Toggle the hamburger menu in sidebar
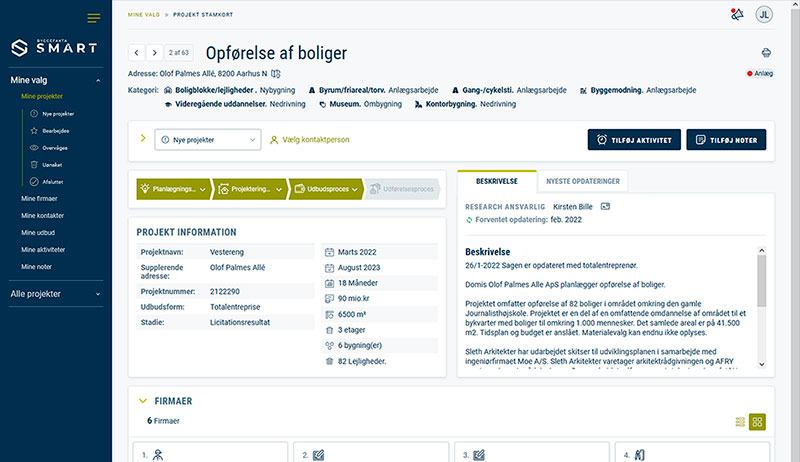800x462 pixels. click(94, 18)
